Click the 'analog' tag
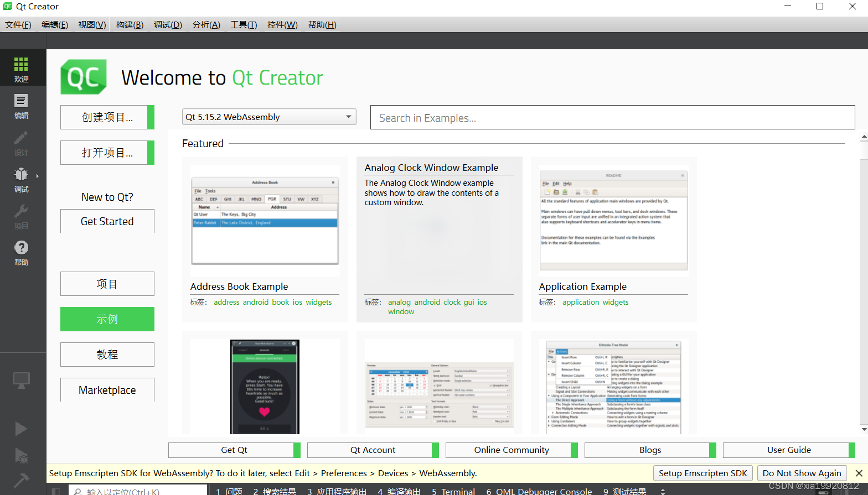 point(399,302)
